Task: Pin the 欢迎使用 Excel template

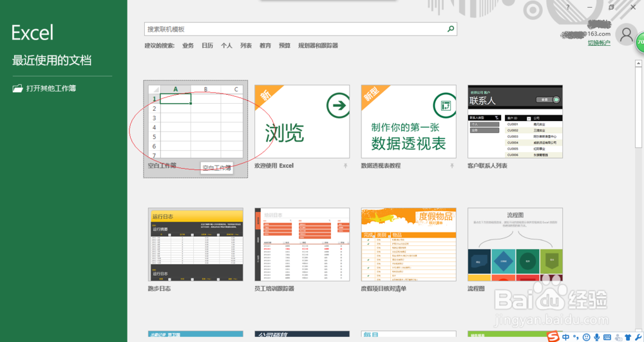Action: tap(345, 166)
